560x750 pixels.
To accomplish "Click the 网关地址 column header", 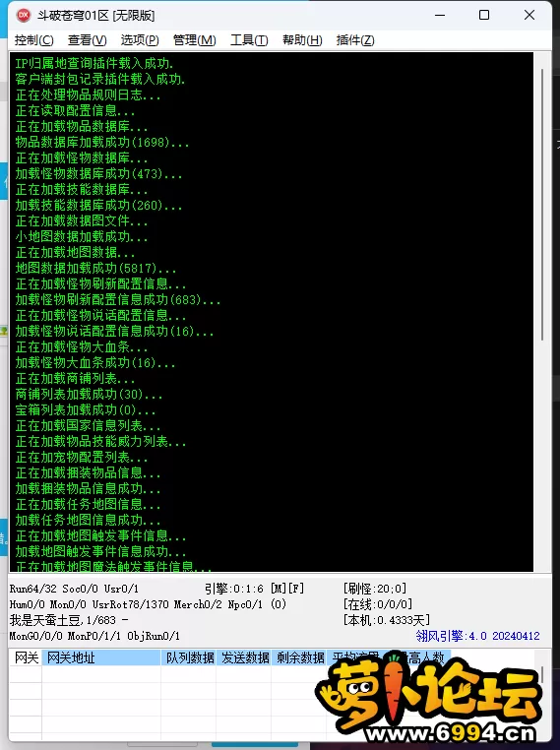I will pos(101,657).
